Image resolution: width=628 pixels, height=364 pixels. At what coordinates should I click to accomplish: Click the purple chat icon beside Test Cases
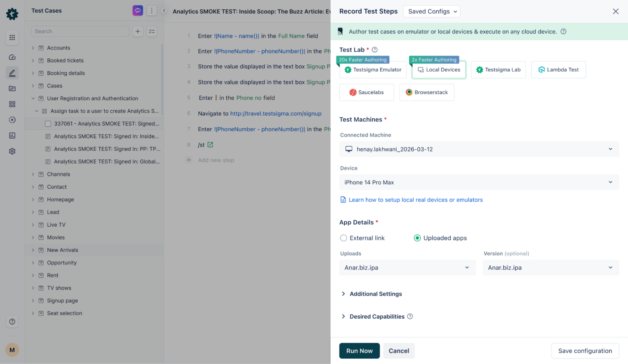click(x=138, y=11)
